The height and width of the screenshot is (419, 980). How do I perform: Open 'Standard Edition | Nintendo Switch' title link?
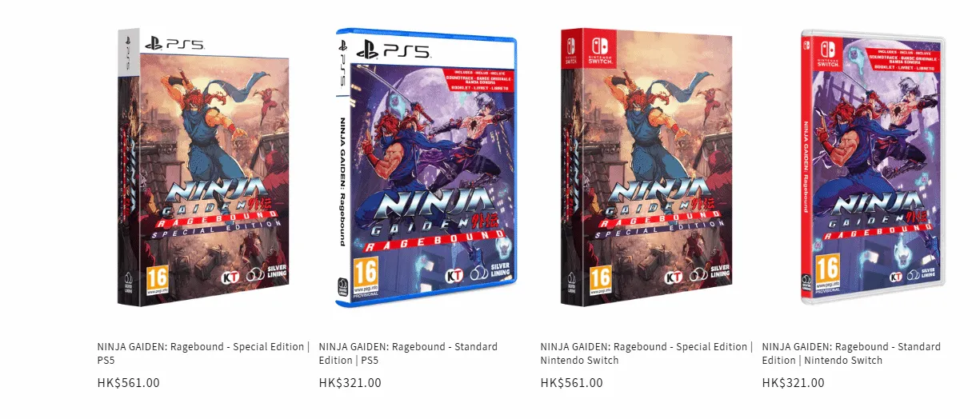[x=851, y=353]
